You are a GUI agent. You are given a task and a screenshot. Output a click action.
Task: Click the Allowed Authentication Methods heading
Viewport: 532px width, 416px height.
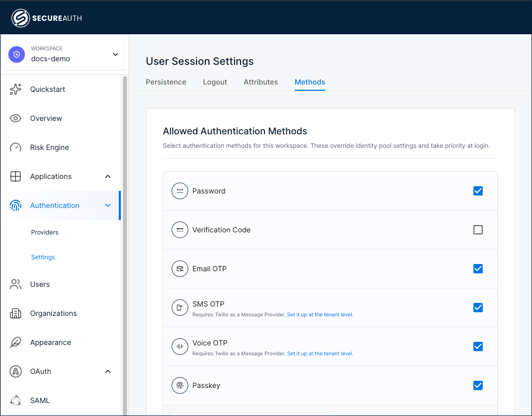[x=235, y=131]
